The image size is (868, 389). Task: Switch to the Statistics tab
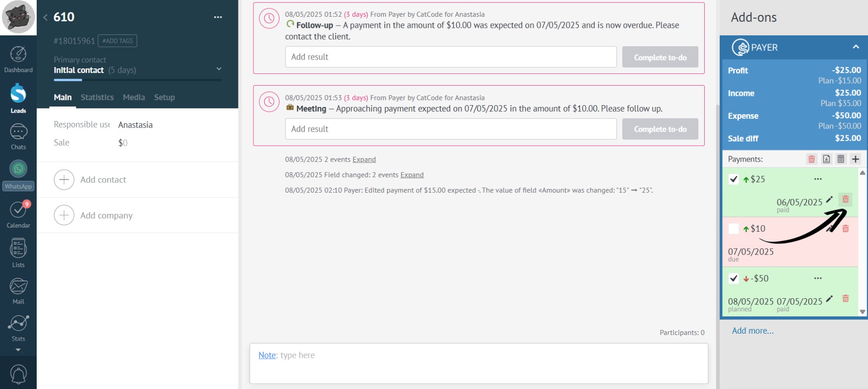click(97, 97)
